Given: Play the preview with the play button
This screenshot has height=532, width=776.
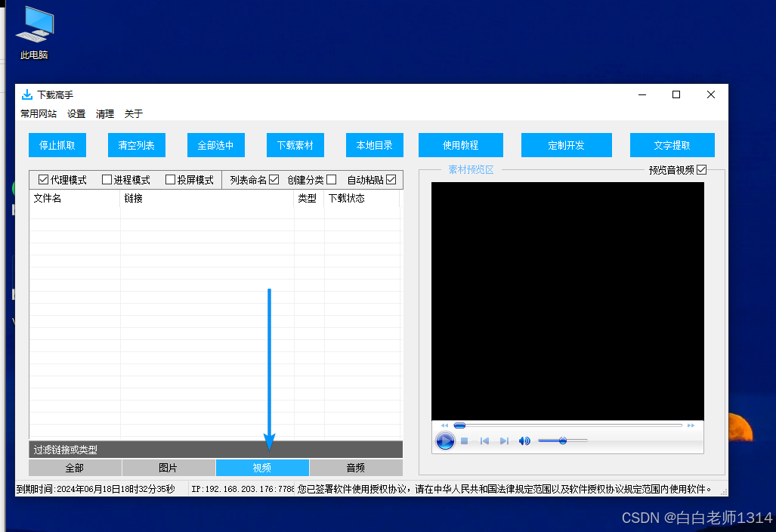Looking at the screenshot, I should tap(445, 441).
